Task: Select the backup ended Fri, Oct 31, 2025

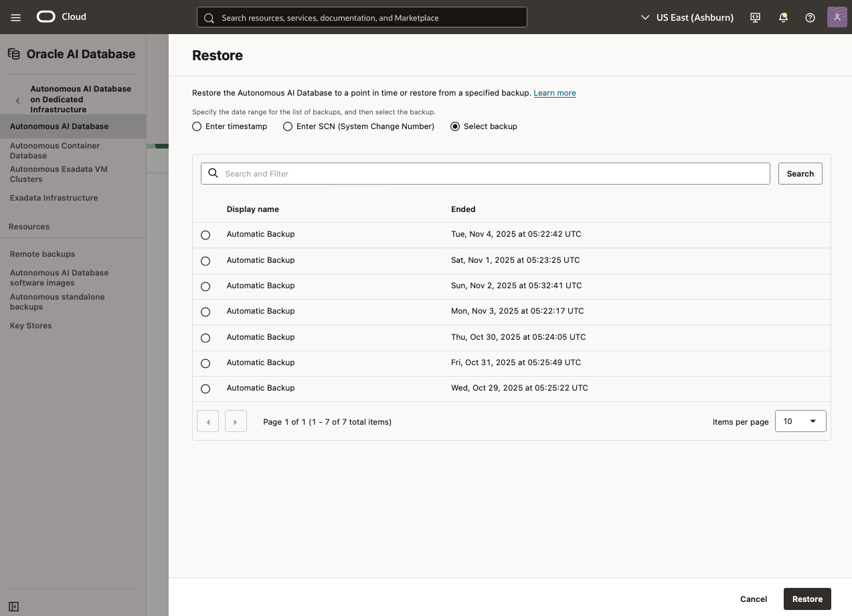Action: click(x=205, y=363)
